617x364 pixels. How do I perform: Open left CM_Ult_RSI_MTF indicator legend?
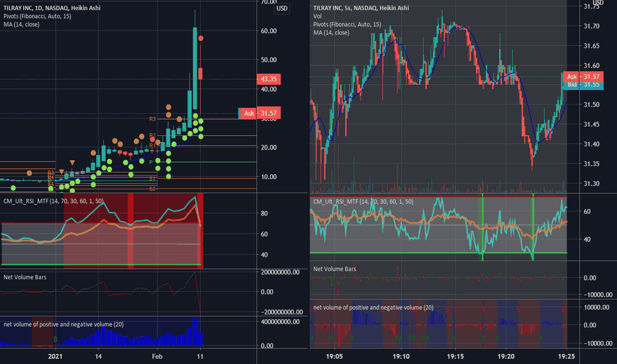(54, 201)
